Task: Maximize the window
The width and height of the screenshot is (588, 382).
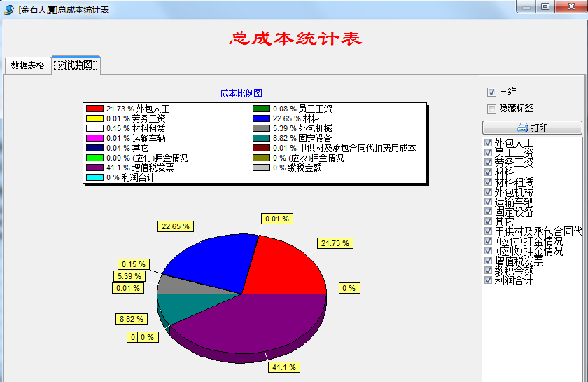Action: [545, 6]
